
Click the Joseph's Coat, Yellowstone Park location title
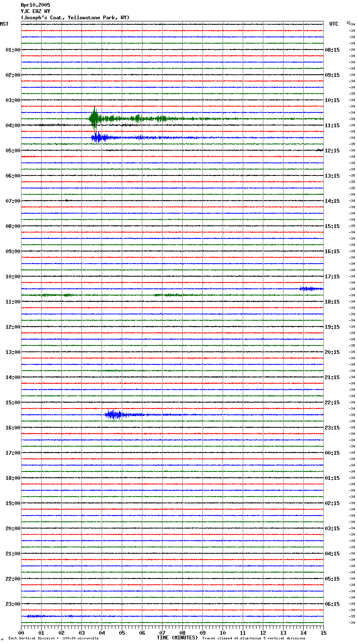coord(75,18)
